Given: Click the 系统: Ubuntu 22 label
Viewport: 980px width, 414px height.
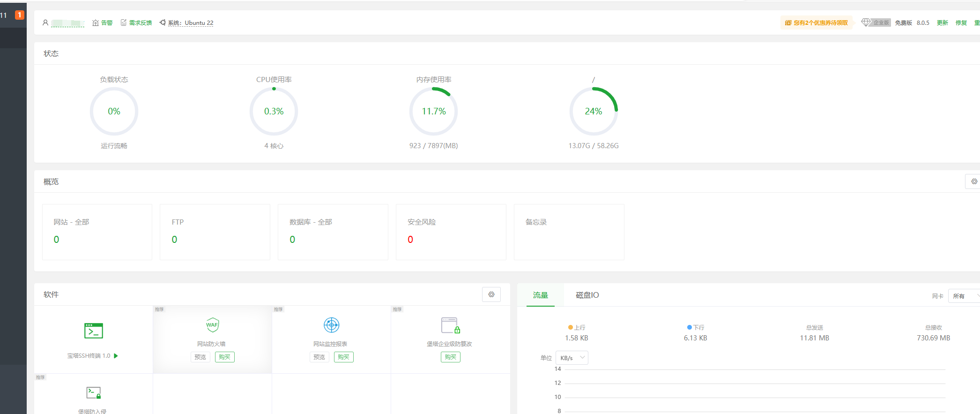Looking at the screenshot, I should (191, 23).
